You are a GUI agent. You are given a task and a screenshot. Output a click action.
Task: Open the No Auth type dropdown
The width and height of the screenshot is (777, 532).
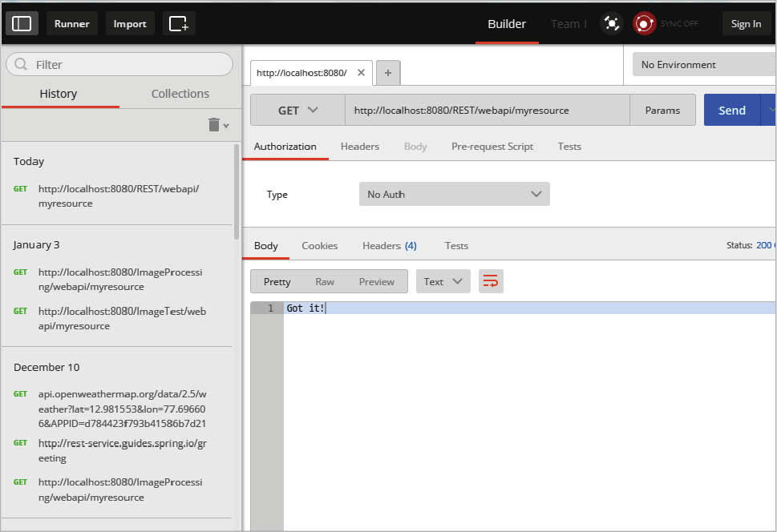point(454,194)
